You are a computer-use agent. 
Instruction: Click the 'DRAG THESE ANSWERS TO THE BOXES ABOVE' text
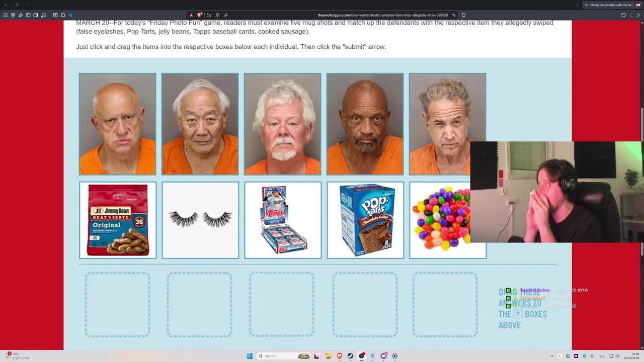click(x=522, y=308)
